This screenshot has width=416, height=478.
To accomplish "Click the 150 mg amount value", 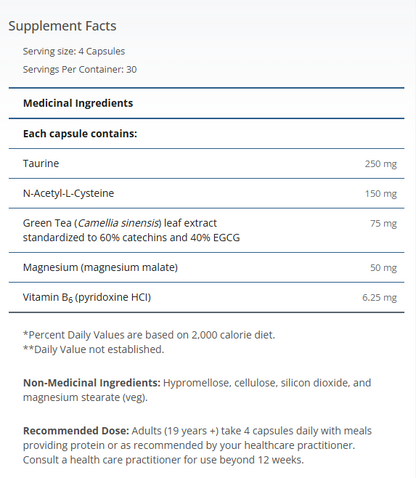I will point(381,194).
